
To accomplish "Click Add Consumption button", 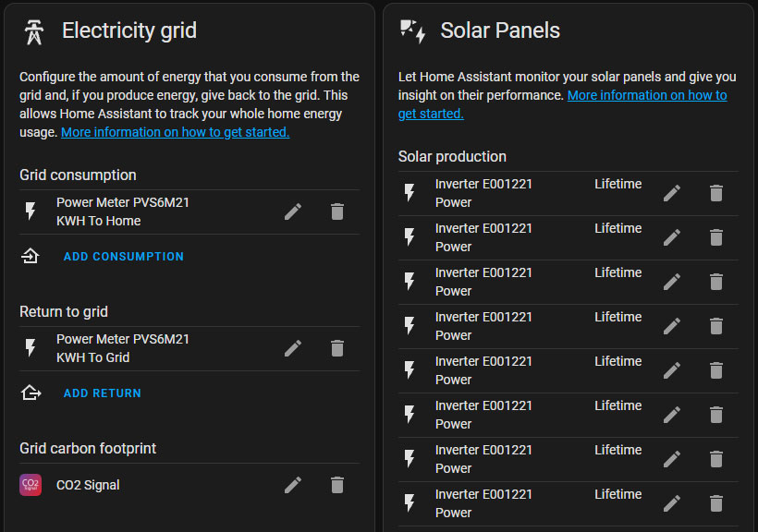I will tap(123, 257).
